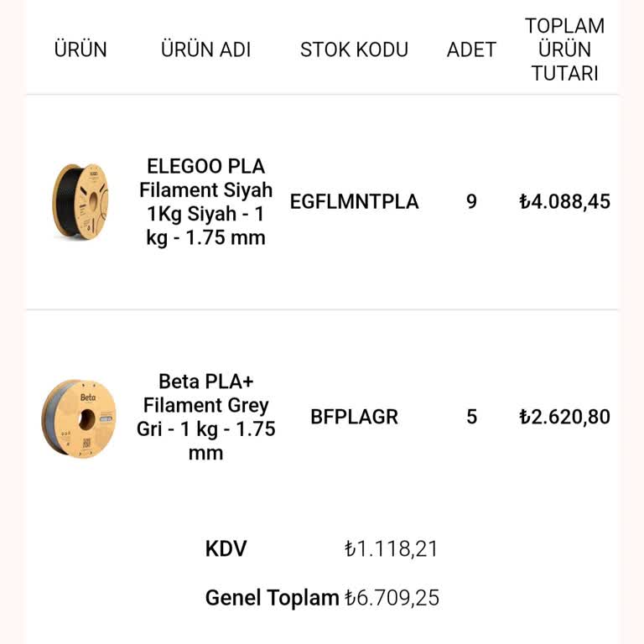The width and height of the screenshot is (644, 644).
Task: Click the KDV label
Action: click(226, 549)
